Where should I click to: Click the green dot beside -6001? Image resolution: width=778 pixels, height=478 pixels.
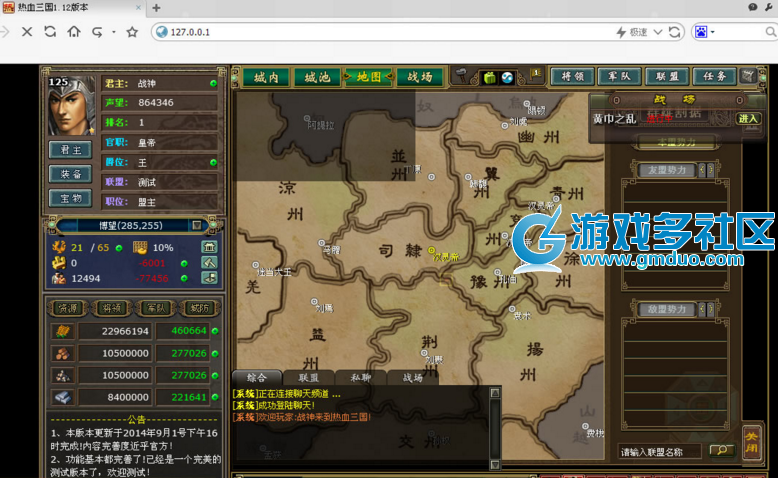[184, 263]
